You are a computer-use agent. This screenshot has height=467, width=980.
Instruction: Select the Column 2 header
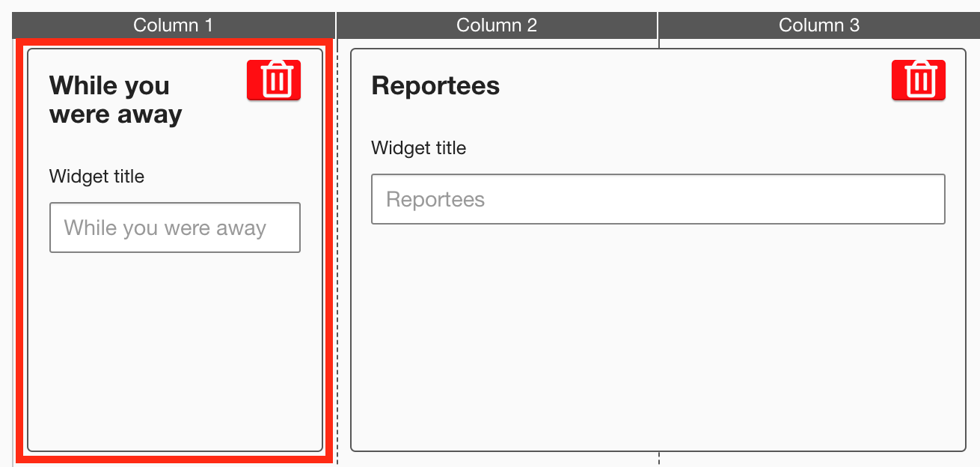(497, 25)
